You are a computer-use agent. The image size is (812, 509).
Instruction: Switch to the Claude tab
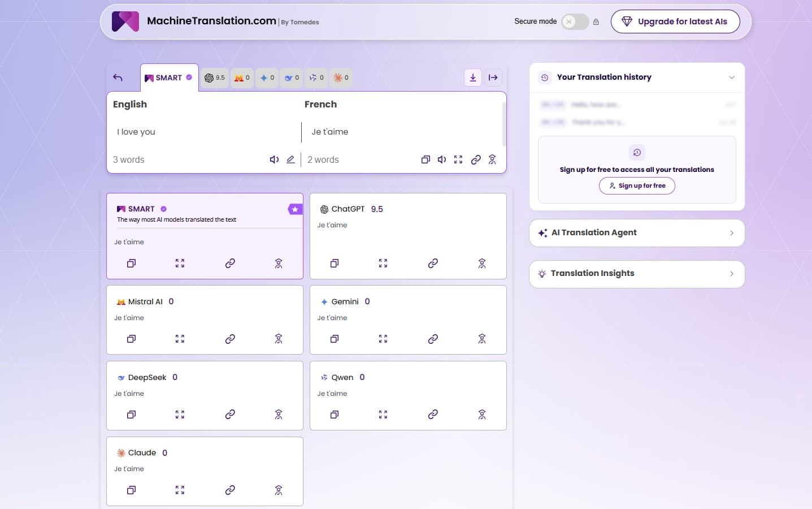(x=341, y=77)
